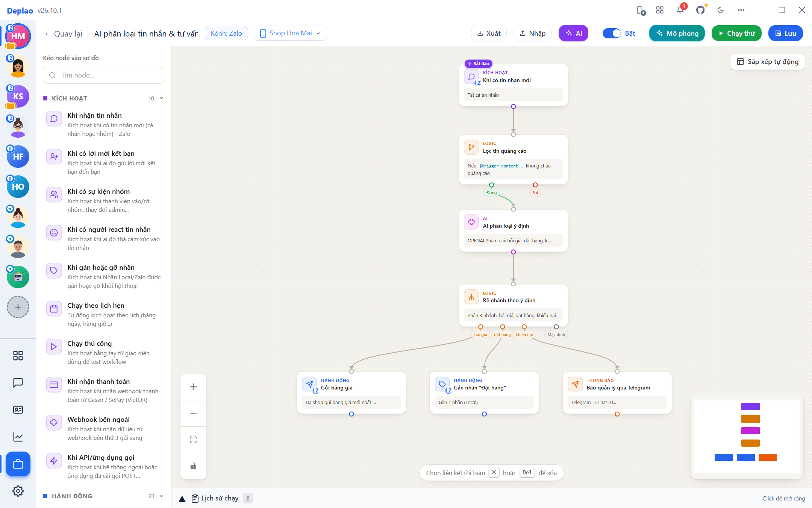The image size is (812, 508).
Task: Select 'Khi API/ứng dụng gọi' item
Action: [103, 467]
